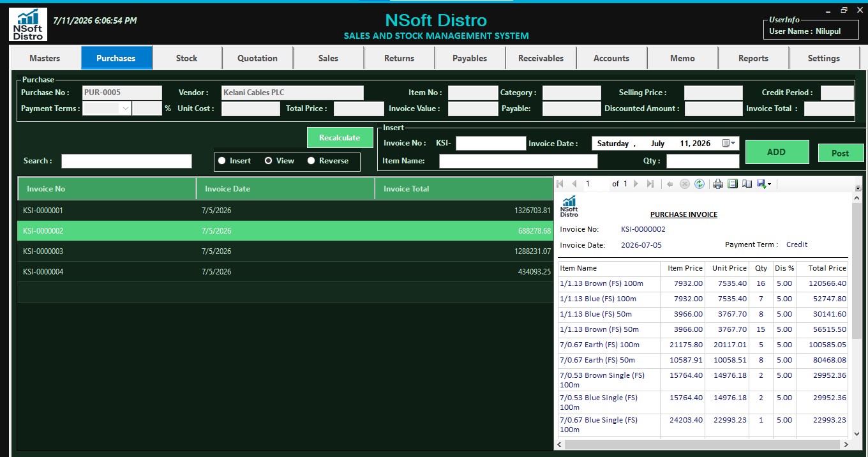Click item 1/1.13 Brown (FS) 100m in report

(601, 283)
